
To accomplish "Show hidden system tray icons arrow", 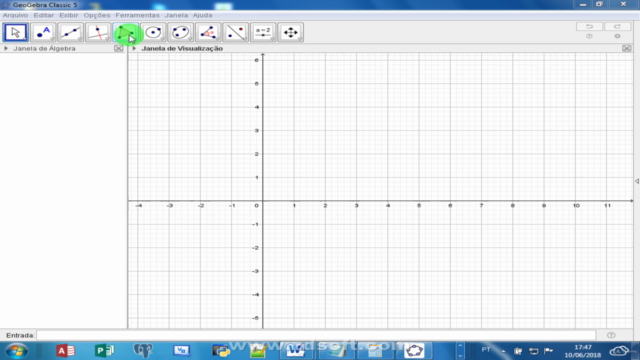I will (x=503, y=351).
